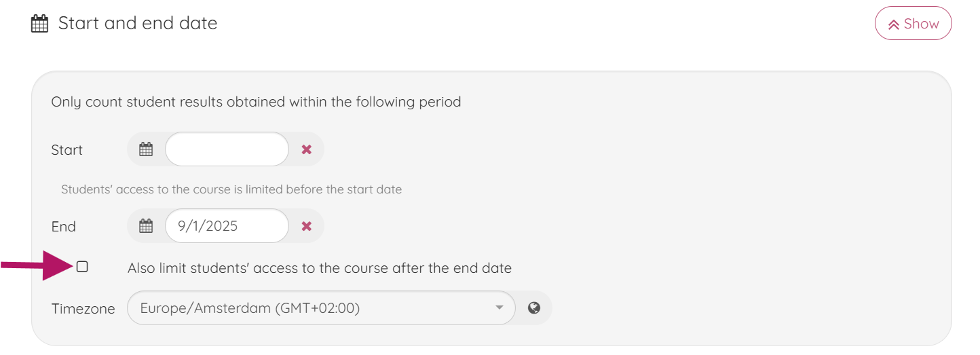This screenshot has width=980, height=355.
Task: Click the double chevron icon on Show
Action: [x=894, y=24]
